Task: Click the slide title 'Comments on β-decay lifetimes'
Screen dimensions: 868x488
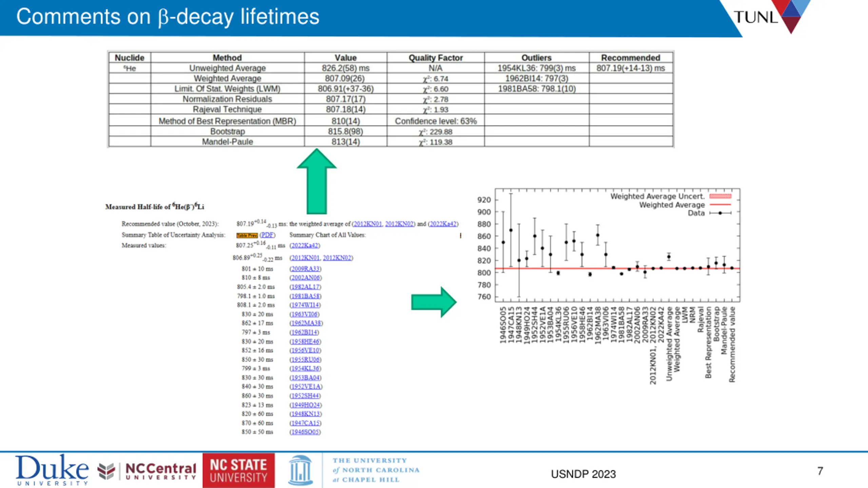Action: [x=168, y=16]
